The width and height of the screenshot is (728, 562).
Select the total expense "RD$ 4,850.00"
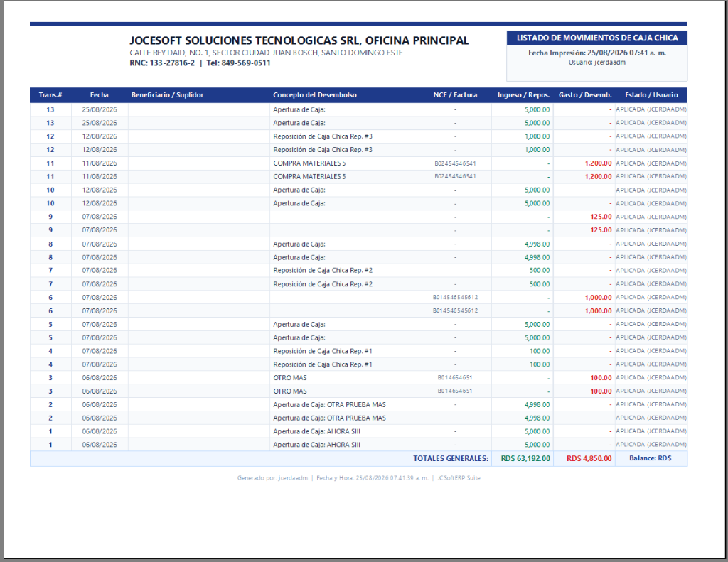coord(589,458)
